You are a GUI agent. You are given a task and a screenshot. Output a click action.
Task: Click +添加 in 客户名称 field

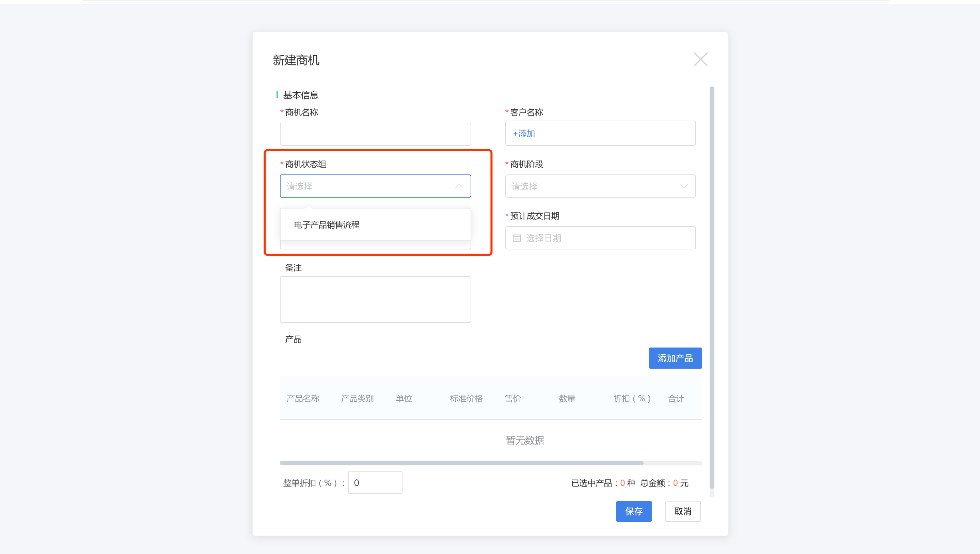[x=524, y=134]
